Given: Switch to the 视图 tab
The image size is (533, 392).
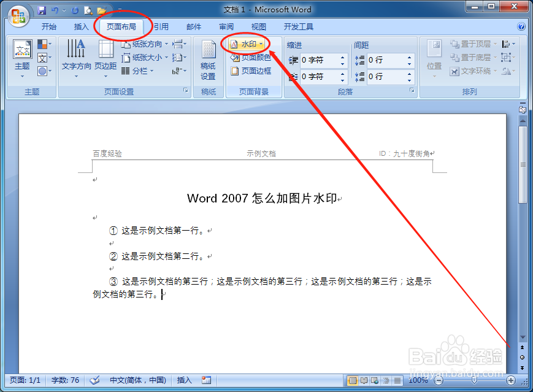Looking at the screenshot, I should click(x=258, y=26).
